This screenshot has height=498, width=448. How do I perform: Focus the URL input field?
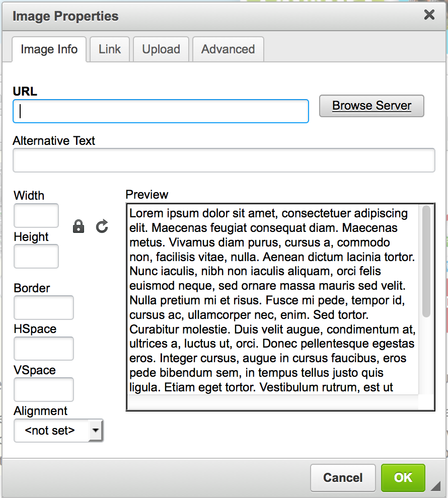161,111
